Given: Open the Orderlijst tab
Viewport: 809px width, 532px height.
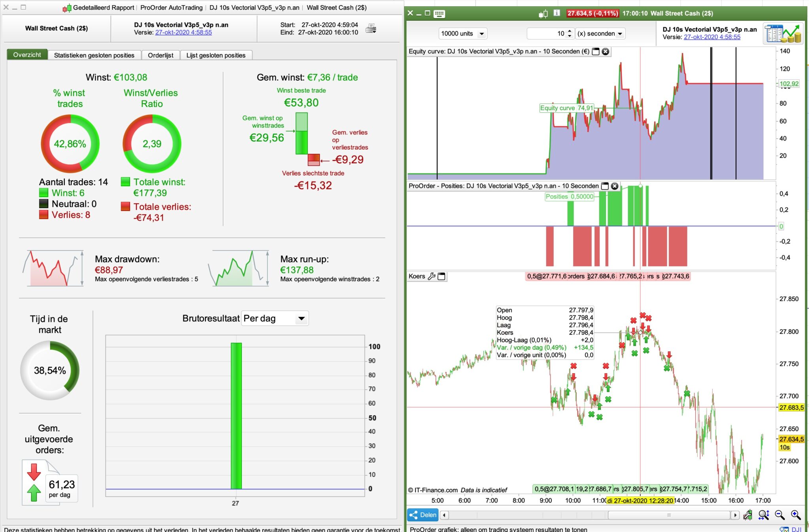Looking at the screenshot, I should tap(160, 55).
